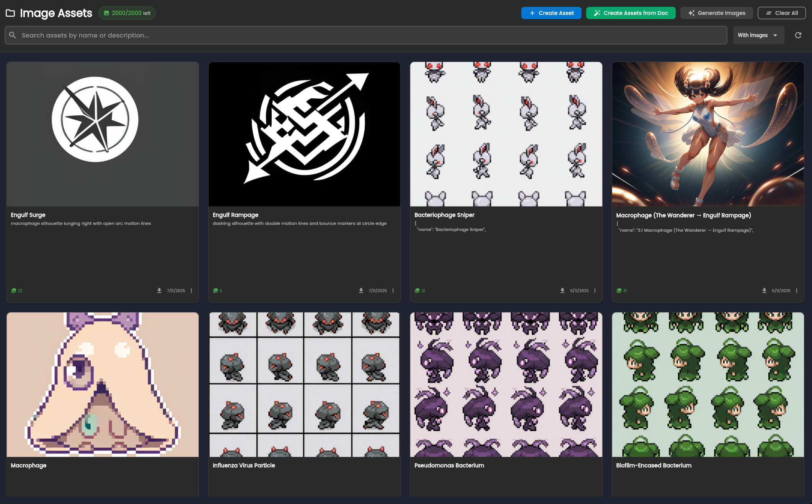Click the green image count badge on Bacteriophage Sniper
The width and height of the screenshot is (812, 504).
coord(420,291)
